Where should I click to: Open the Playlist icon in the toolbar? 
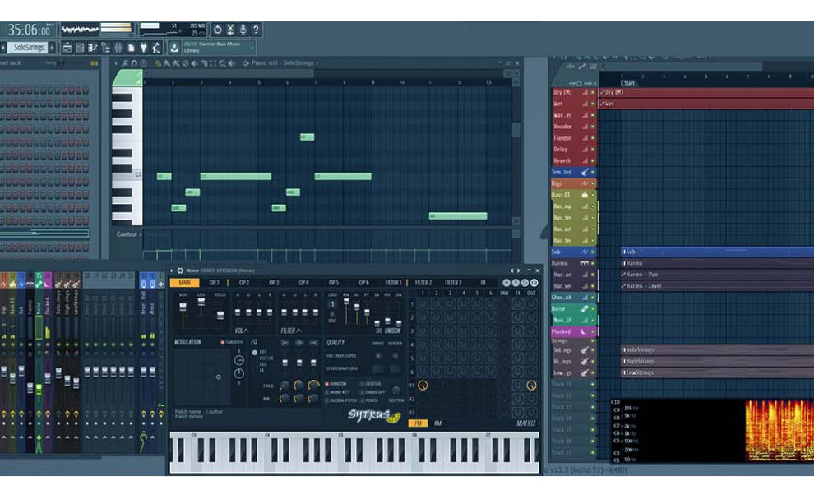pos(67,47)
